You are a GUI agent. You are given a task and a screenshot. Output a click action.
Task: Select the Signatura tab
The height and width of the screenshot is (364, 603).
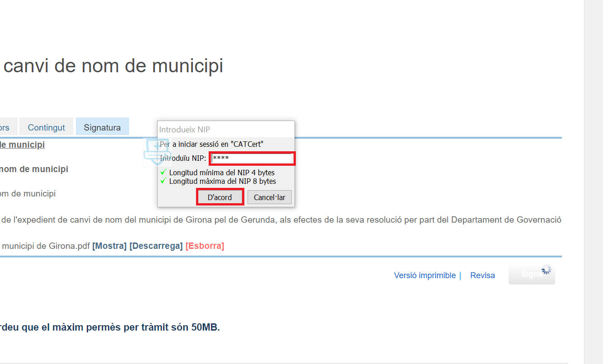pyautogui.click(x=102, y=127)
